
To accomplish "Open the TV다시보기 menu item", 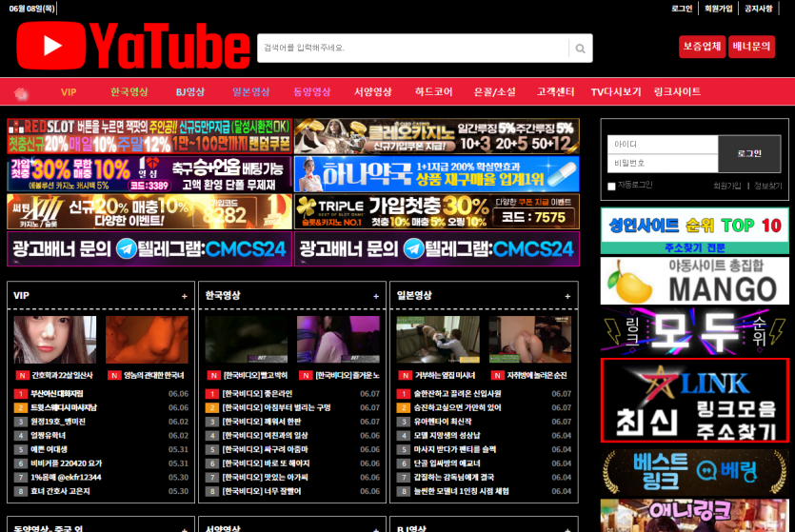I will 616,92.
